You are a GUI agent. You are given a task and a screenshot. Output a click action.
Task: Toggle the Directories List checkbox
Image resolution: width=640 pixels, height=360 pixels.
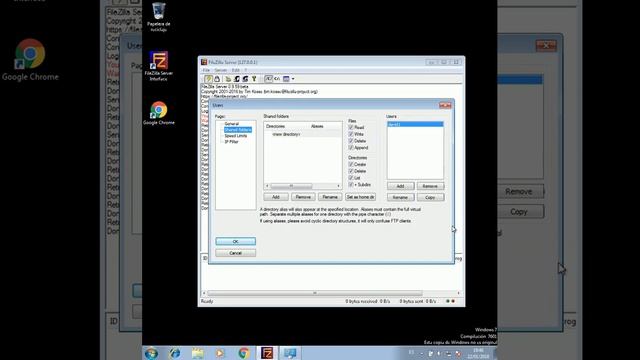351,178
